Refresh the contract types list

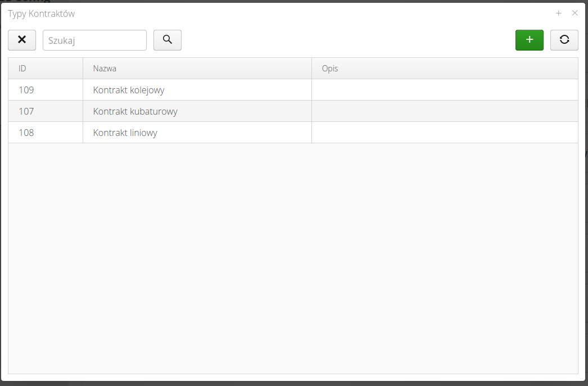click(x=564, y=40)
